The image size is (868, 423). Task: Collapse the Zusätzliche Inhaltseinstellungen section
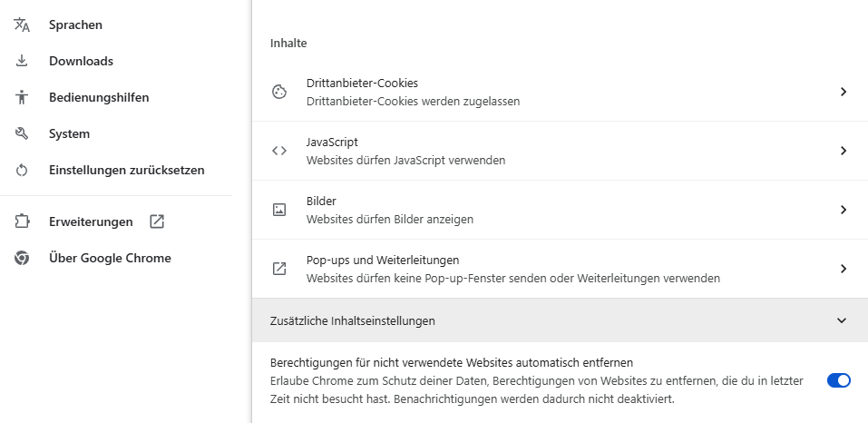click(x=842, y=320)
